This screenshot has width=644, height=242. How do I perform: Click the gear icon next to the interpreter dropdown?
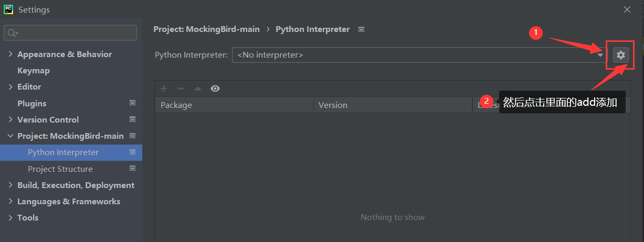(x=620, y=54)
